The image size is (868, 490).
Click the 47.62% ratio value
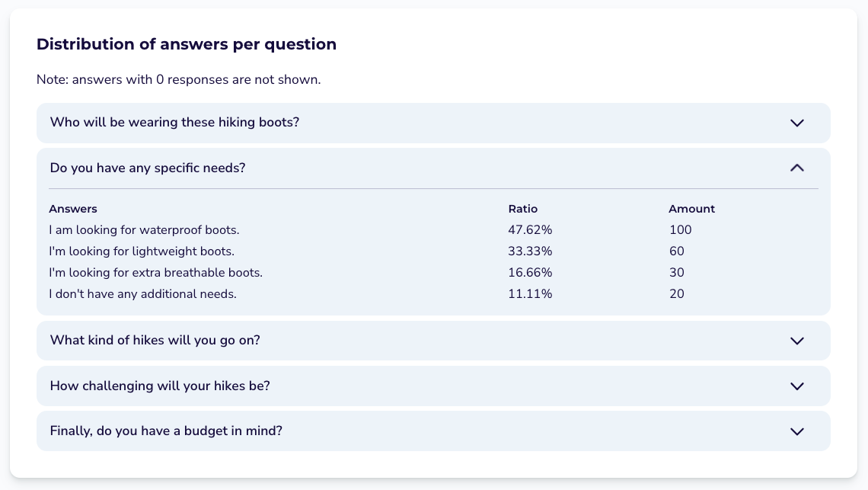[531, 230]
